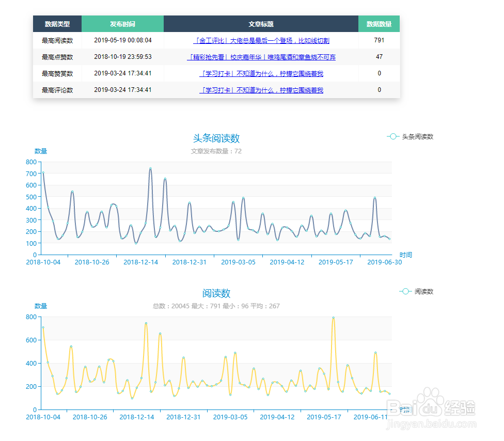
Task: Click the 数据类型 column header
Action: click(57, 24)
